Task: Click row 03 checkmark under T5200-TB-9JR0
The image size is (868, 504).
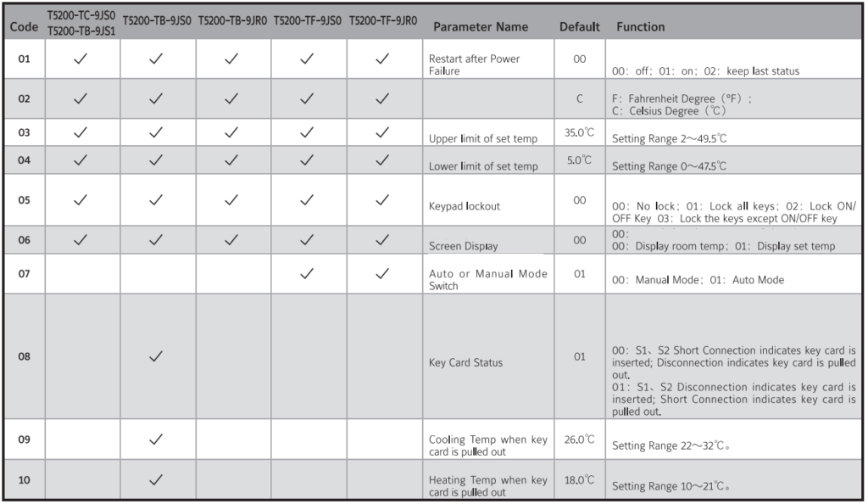Action: [231, 133]
